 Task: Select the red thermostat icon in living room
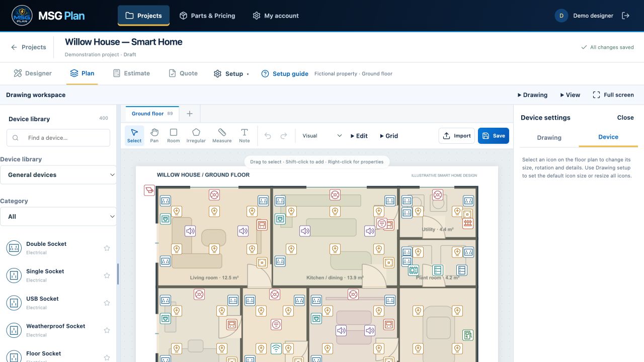click(x=262, y=225)
